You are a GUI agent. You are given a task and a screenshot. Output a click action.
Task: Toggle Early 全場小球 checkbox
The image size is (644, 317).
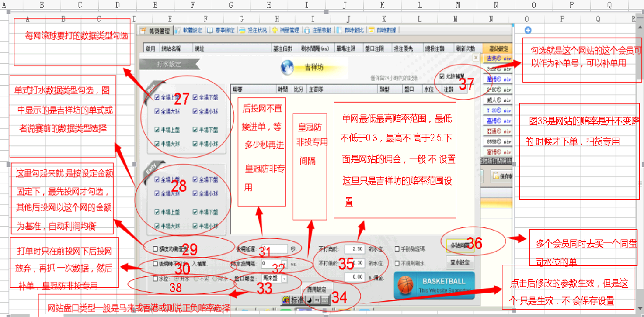[x=195, y=193]
